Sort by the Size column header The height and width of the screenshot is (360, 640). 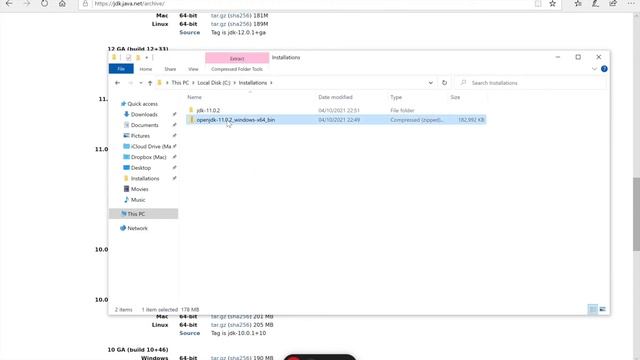click(455, 97)
